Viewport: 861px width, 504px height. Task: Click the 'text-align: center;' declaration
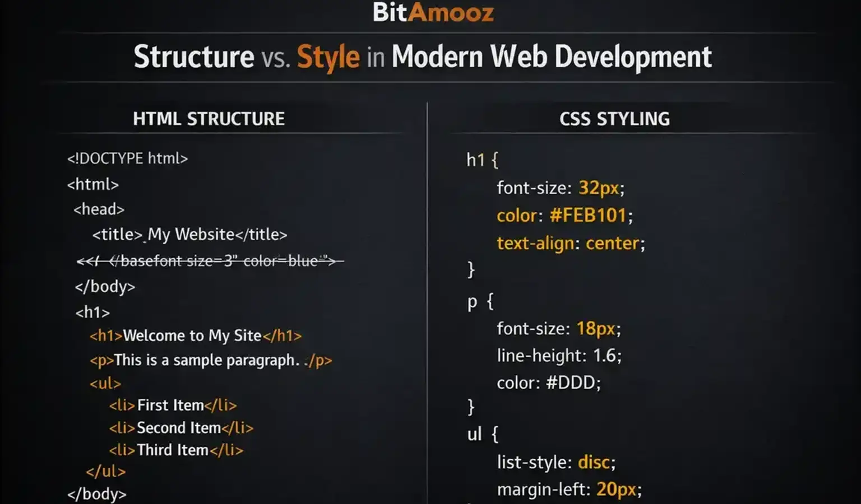pyautogui.click(x=571, y=244)
